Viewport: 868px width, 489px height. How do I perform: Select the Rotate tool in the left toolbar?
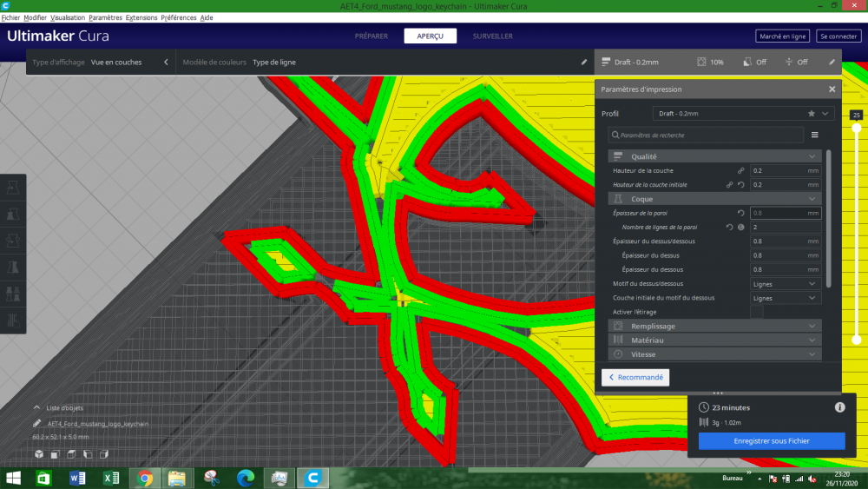click(13, 241)
